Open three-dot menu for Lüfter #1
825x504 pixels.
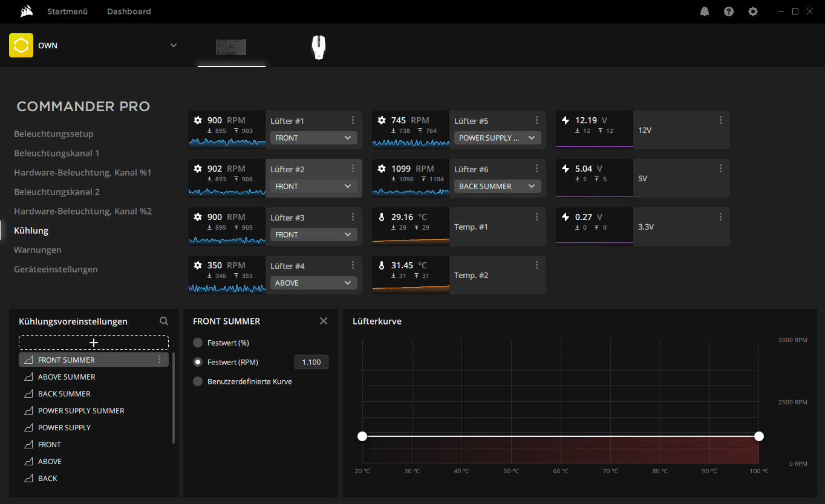click(353, 120)
